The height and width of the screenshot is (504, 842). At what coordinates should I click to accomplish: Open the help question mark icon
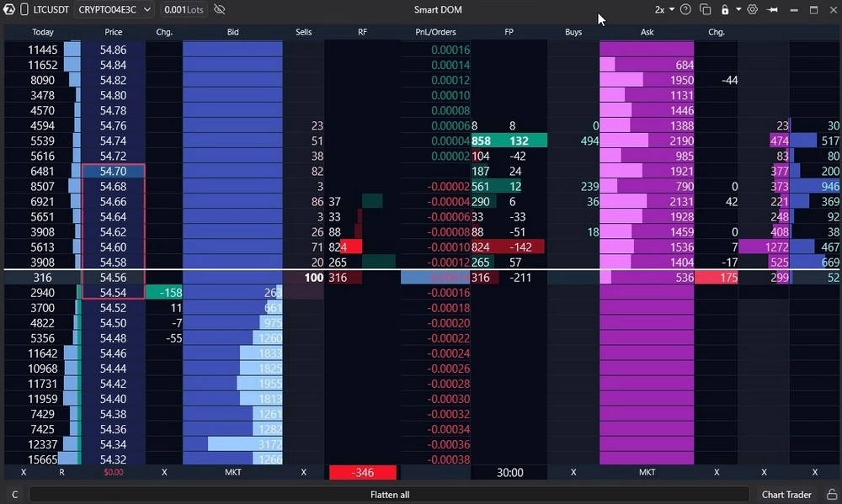coord(685,9)
